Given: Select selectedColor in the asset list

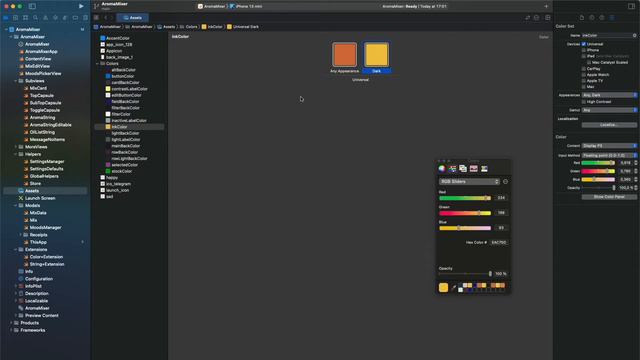Looking at the screenshot, I should [x=124, y=165].
